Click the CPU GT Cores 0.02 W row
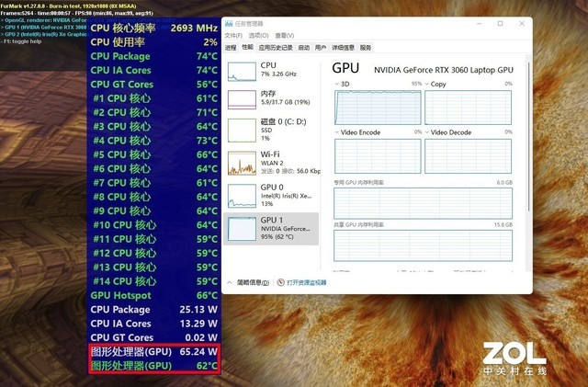 click(153, 337)
